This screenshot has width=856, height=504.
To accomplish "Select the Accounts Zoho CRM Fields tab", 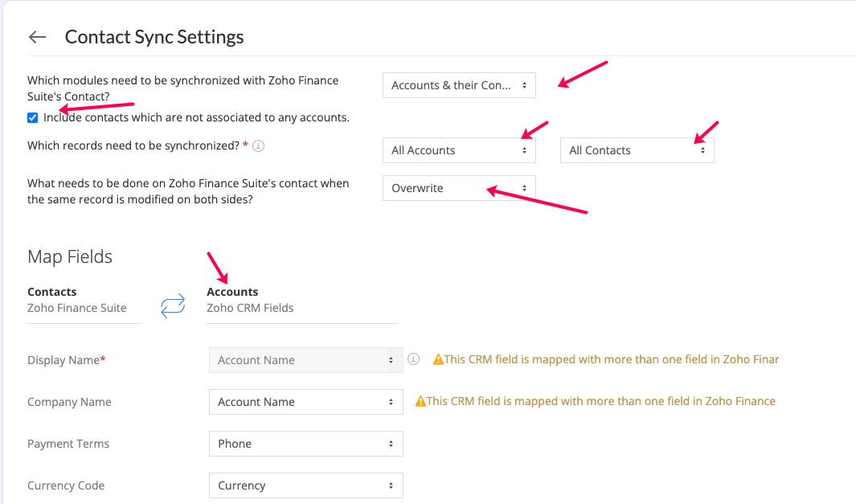I will [250, 300].
